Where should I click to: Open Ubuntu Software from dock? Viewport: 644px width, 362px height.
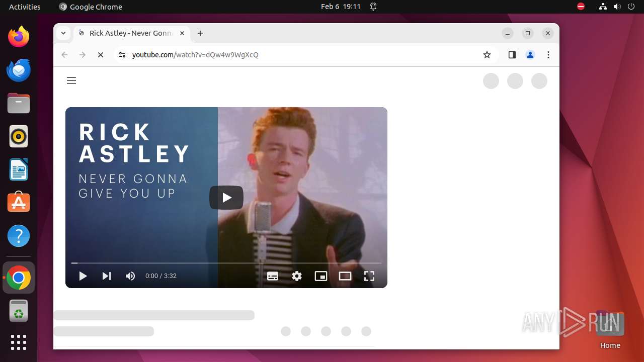[19, 203]
